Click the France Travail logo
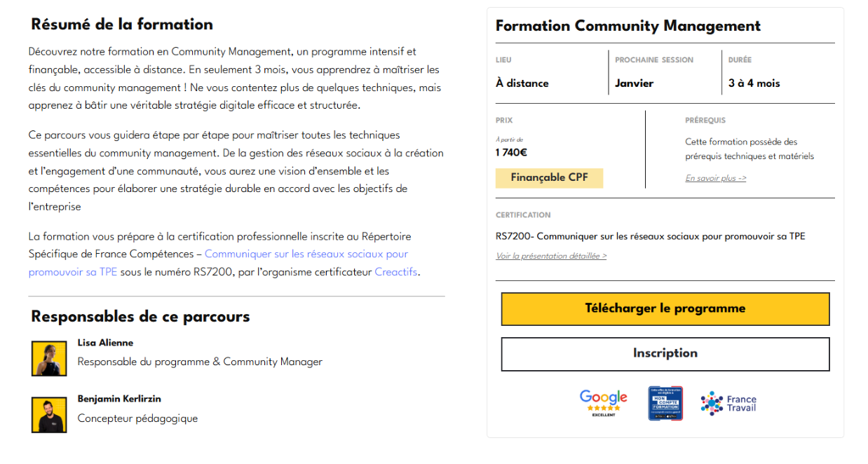This screenshot has width=868, height=464. (x=728, y=403)
